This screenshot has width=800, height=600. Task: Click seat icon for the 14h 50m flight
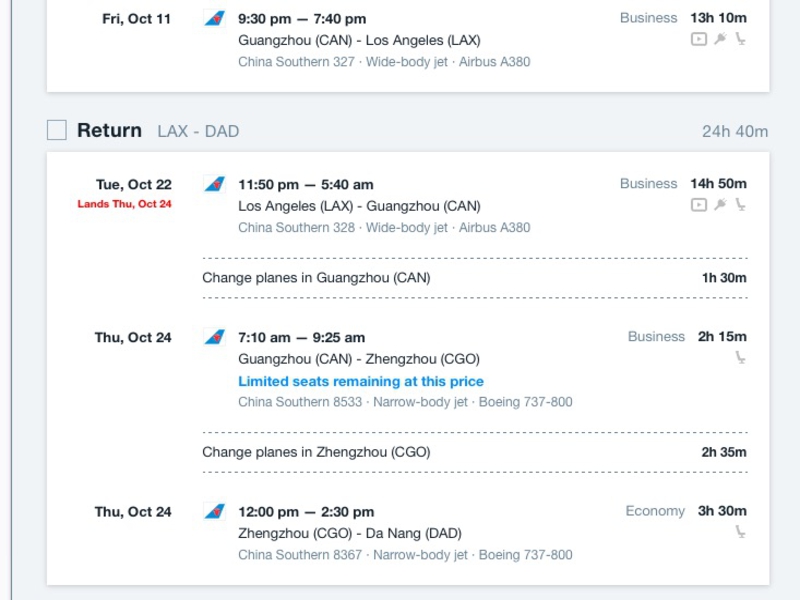[740, 205]
